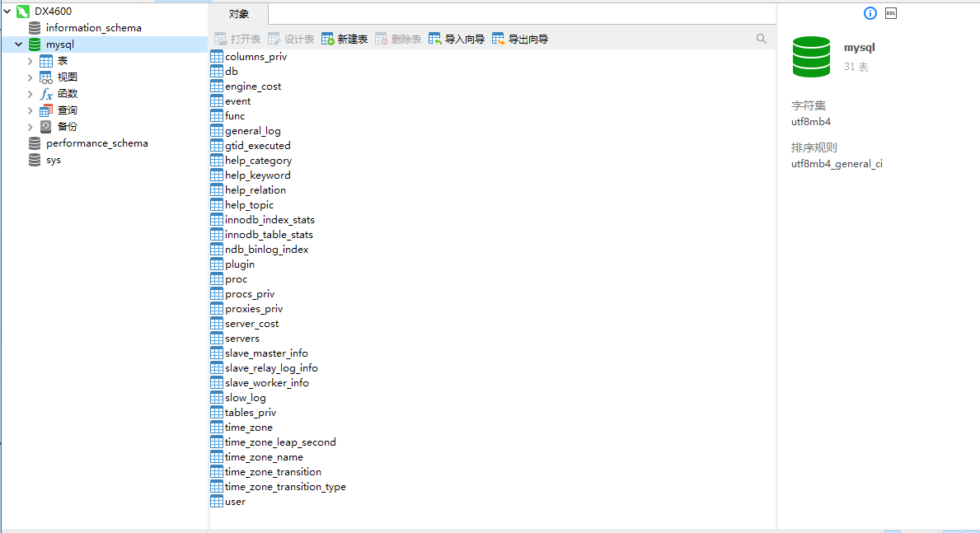Show object info via the info icon
The height and width of the screenshot is (533, 980).
870,13
